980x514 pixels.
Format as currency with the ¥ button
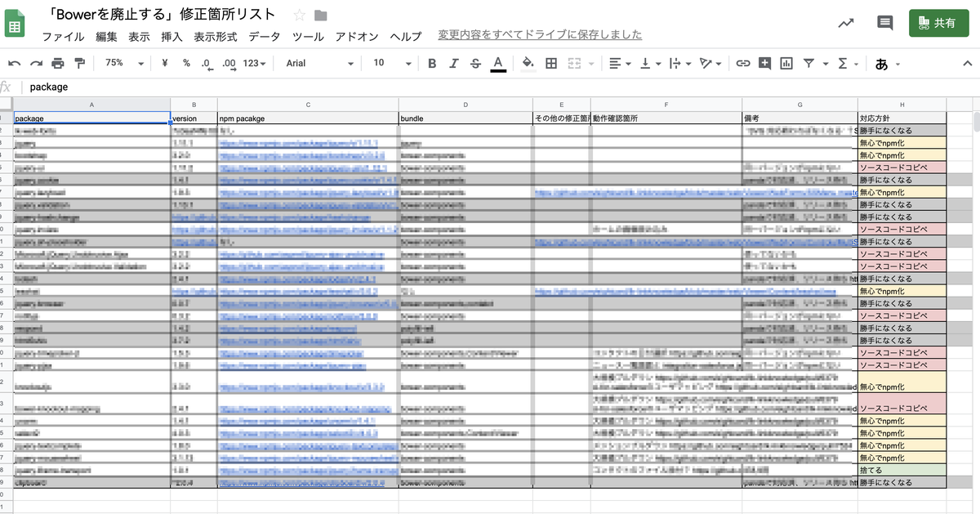(x=165, y=63)
